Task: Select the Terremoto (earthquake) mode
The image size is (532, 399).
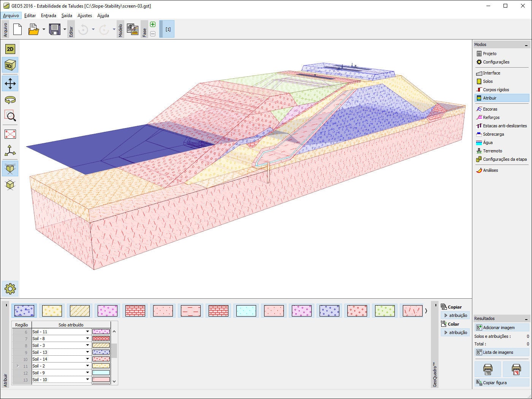Action: [492, 151]
